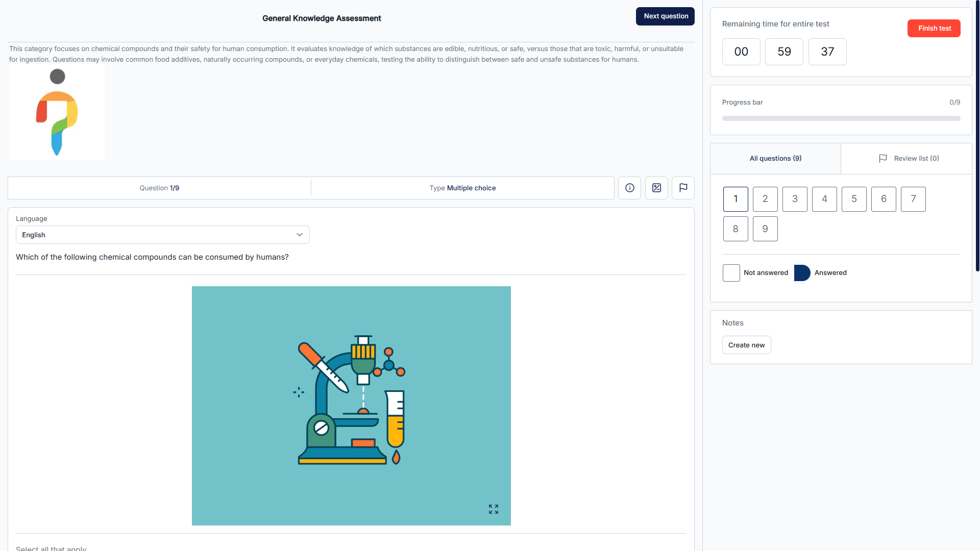The width and height of the screenshot is (980, 551).
Task: Jump to question 9
Action: click(765, 229)
